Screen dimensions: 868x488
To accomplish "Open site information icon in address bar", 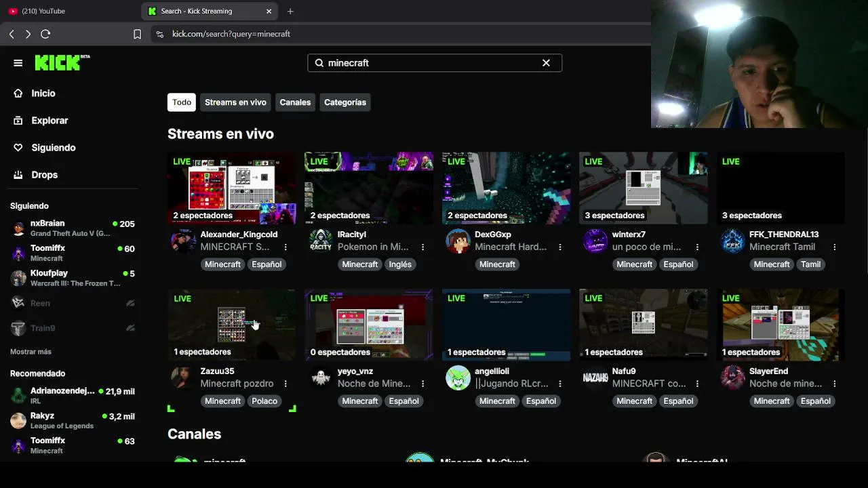I will point(159,34).
